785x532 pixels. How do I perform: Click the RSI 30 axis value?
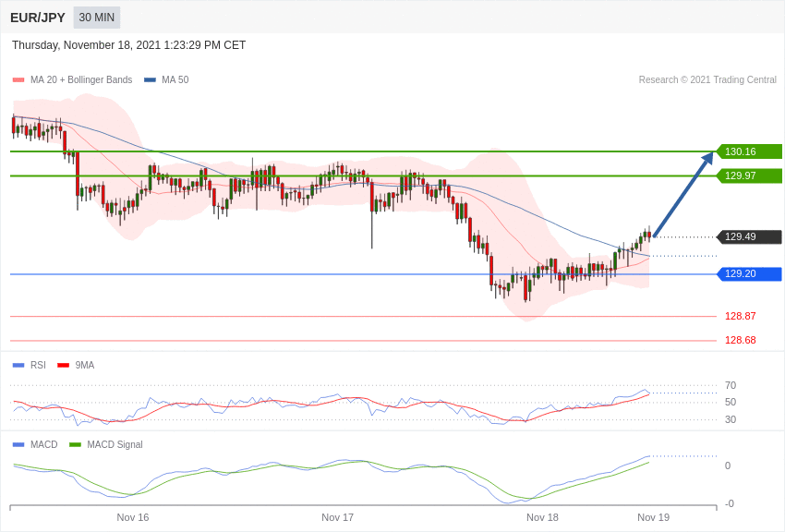pos(731,419)
